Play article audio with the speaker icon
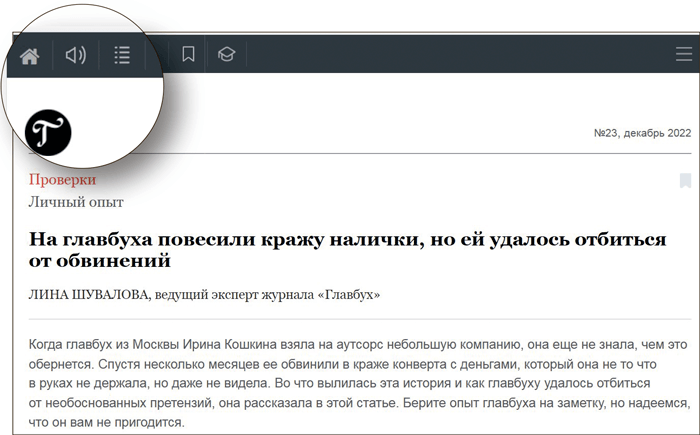The height and width of the screenshot is (435, 700). 76,55
